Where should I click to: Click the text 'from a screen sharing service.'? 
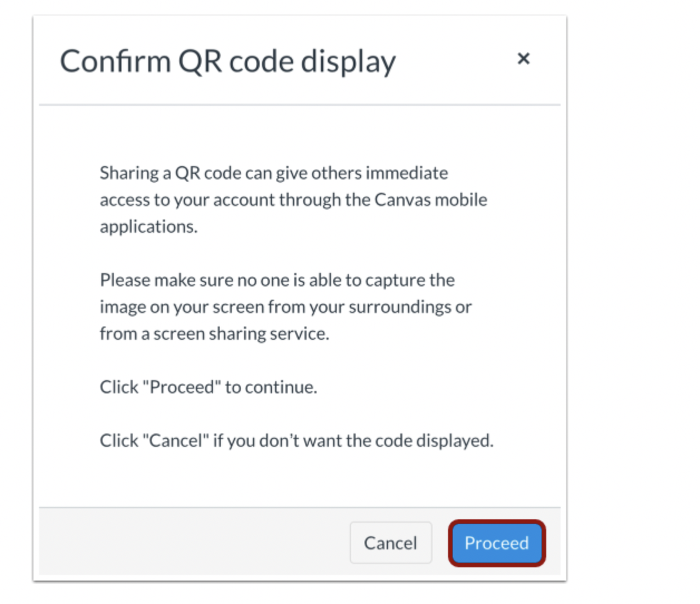coord(214,334)
